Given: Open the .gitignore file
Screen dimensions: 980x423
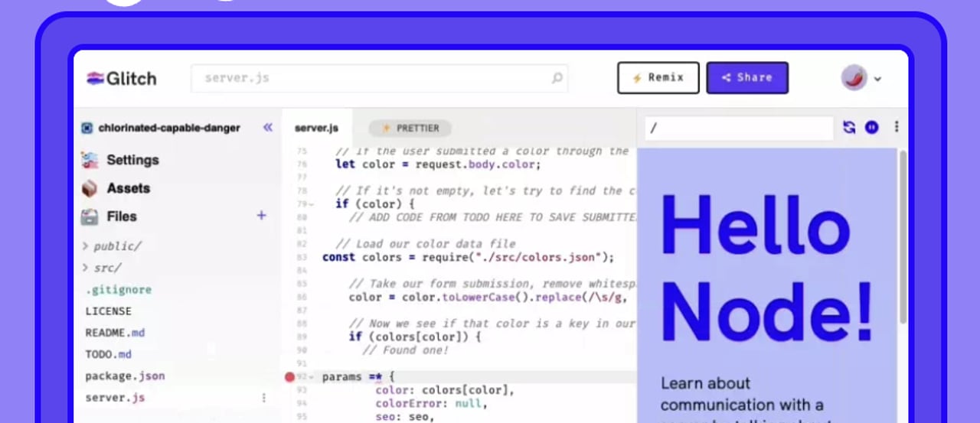Looking at the screenshot, I should click(x=118, y=290).
